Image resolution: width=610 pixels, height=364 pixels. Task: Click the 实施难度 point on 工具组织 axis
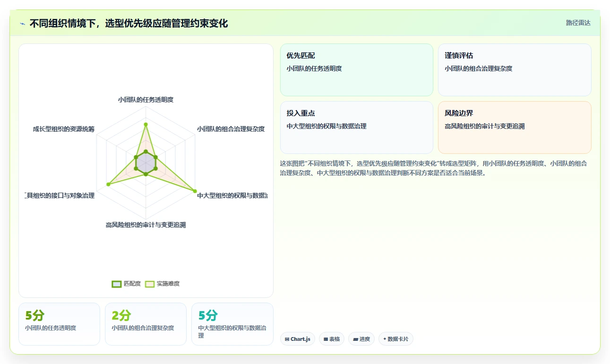coord(108,184)
